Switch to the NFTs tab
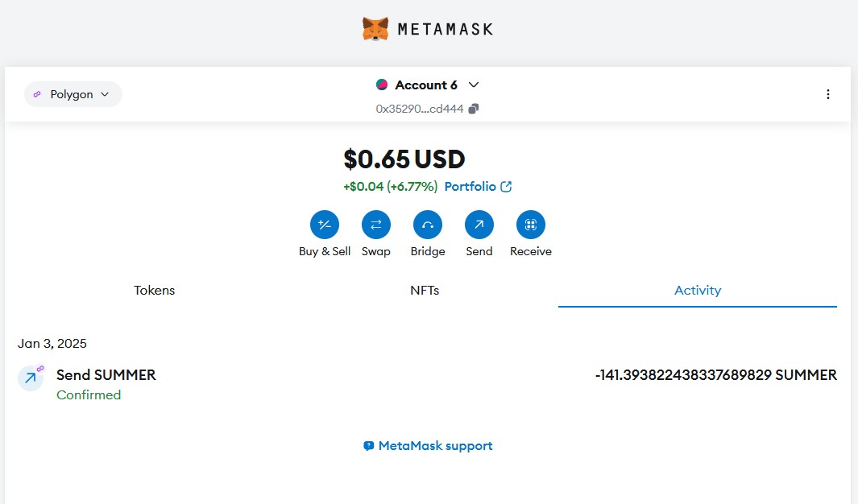This screenshot has width=858, height=504. (425, 290)
